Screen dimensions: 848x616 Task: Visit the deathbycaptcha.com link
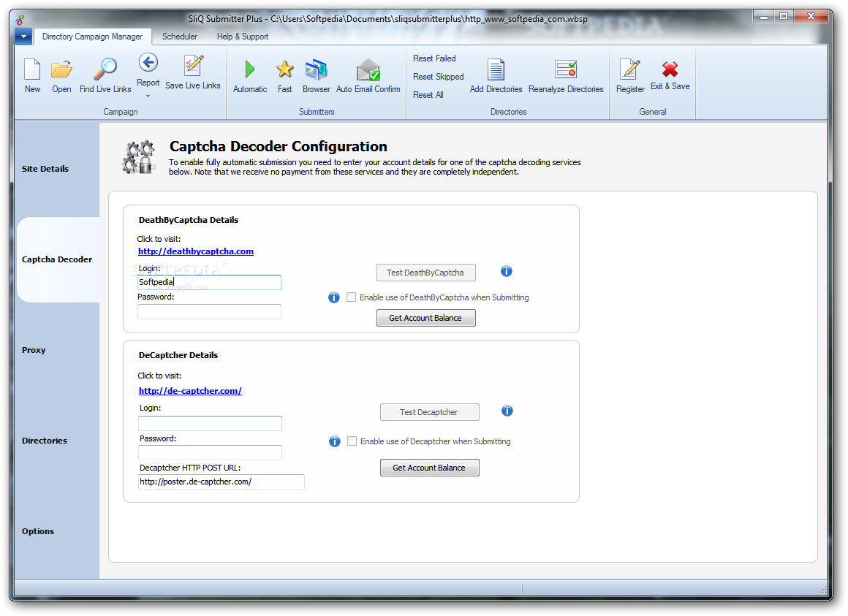point(196,251)
